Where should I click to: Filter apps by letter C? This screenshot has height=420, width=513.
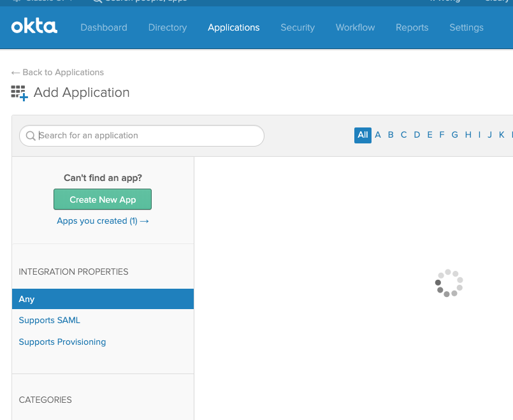pyautogui.click(x=404, y=134)
